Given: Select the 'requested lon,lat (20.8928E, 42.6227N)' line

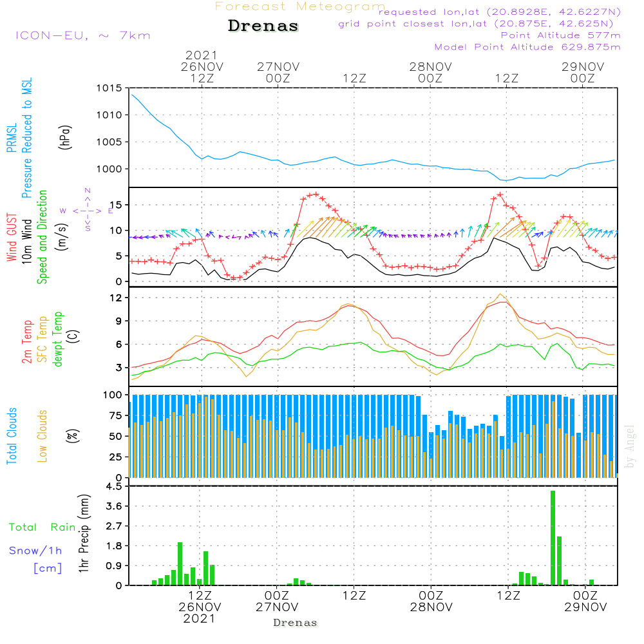Looking at the screenshot, I should pos(500,12).
